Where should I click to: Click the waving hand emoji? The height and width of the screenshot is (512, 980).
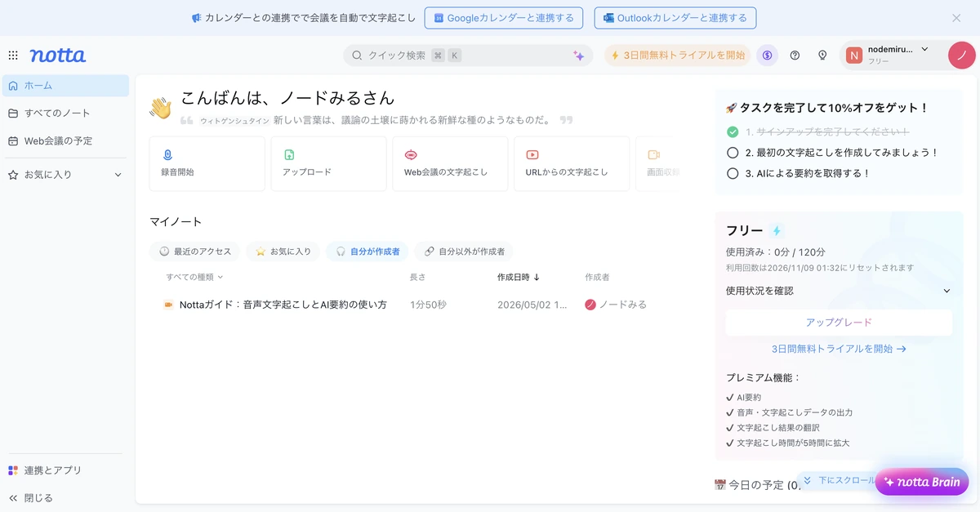[x=160, y=109]
